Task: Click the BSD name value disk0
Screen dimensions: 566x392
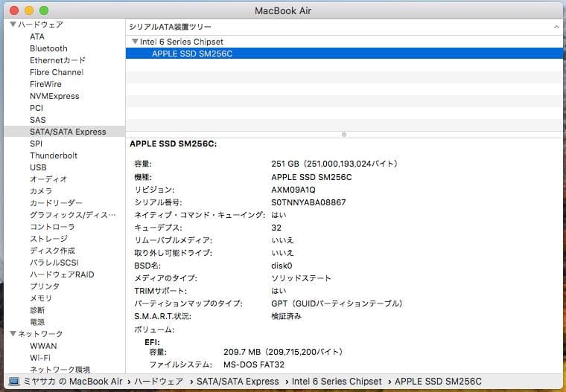Action: click(x=282, y=266)
